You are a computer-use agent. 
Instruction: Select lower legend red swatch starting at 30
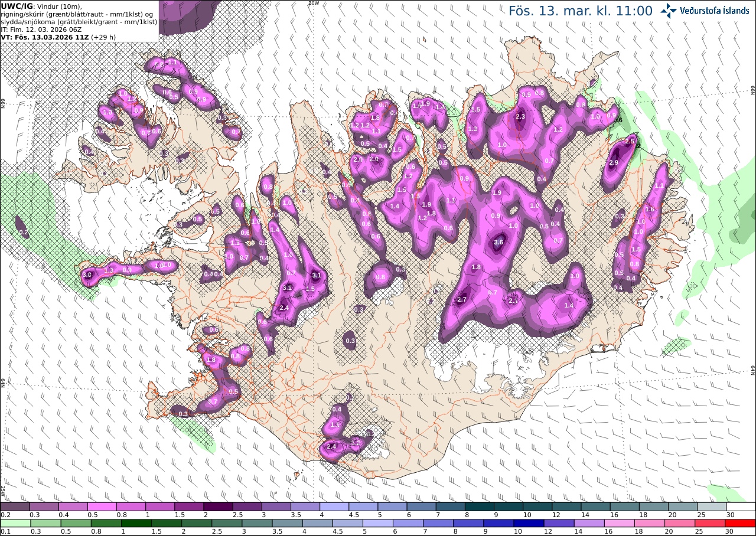point(741,523)
